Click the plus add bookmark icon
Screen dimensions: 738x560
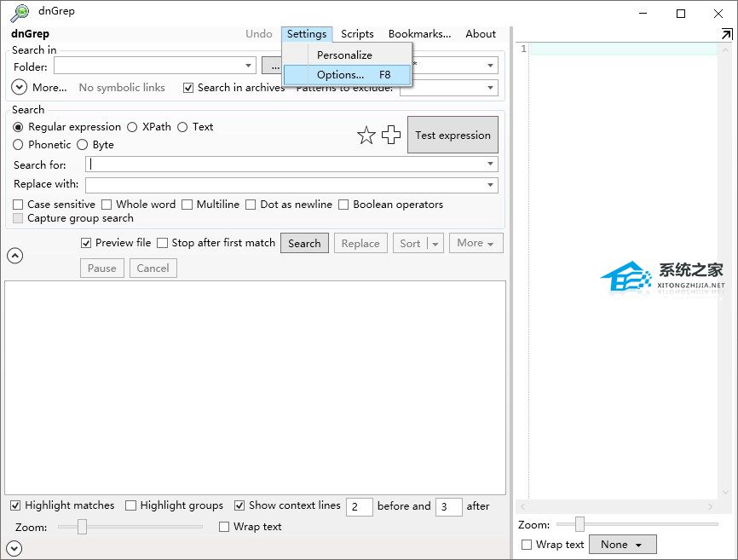[x=391, y=136]
